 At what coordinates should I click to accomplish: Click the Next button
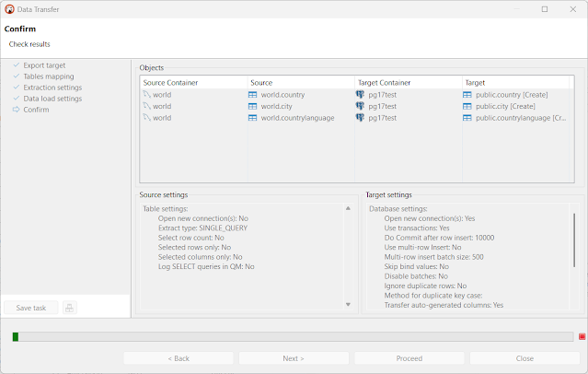point(294,358)
